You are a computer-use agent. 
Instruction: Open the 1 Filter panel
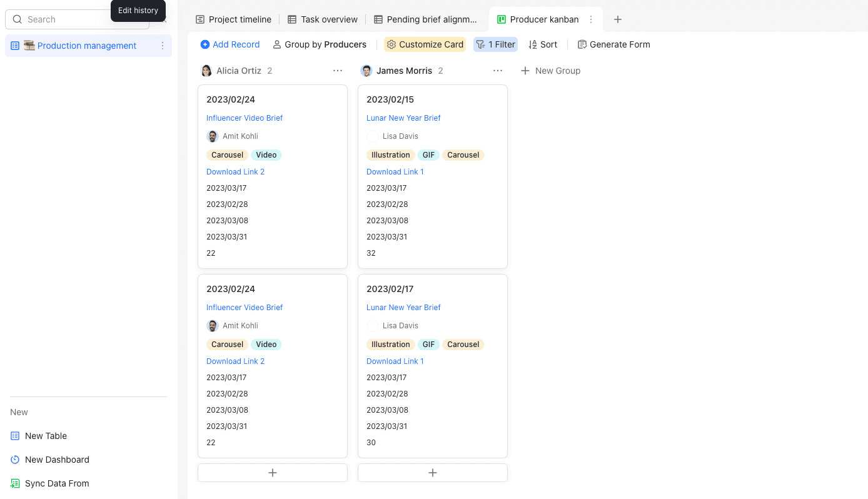point(495,44)
